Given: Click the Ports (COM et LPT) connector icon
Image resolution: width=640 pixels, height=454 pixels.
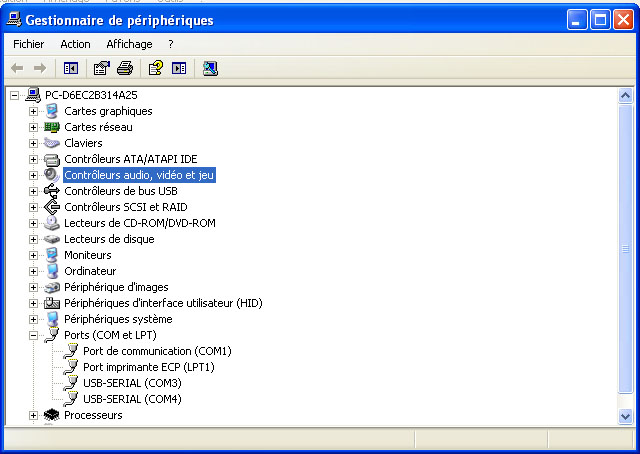Looking at the screenshot, I should pos(52,335).
